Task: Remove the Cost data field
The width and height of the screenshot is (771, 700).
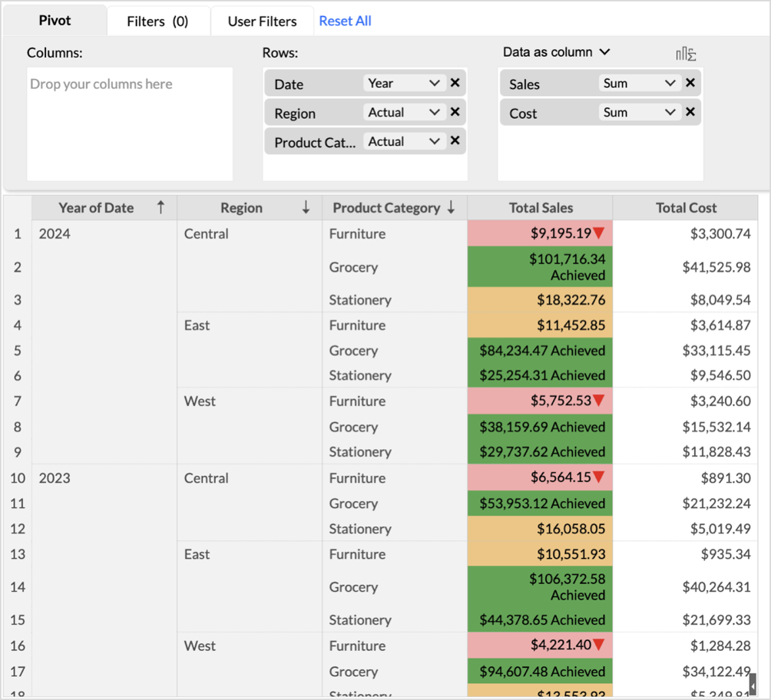Action: [x=690, y=112]
